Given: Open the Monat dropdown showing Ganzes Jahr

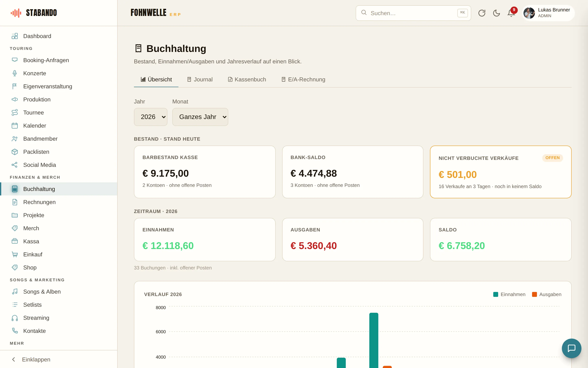Looking at the screenshot, I should pos(200,117).
